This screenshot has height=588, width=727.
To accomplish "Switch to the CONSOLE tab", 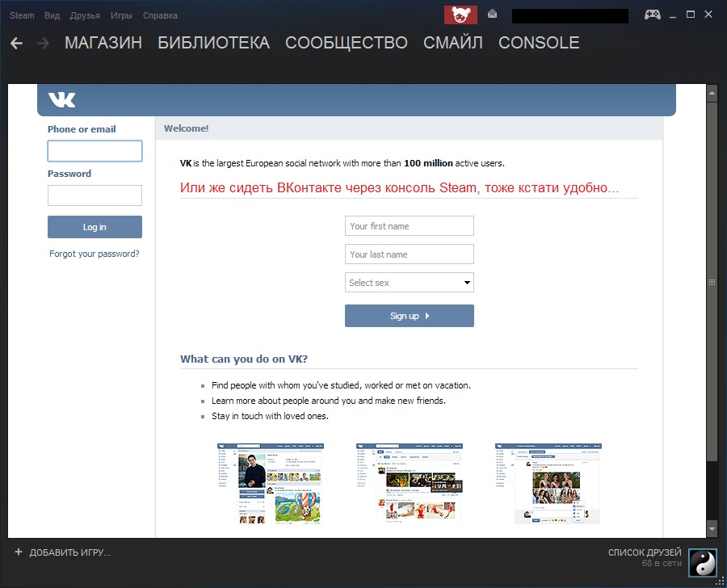I will coord(539,43).
